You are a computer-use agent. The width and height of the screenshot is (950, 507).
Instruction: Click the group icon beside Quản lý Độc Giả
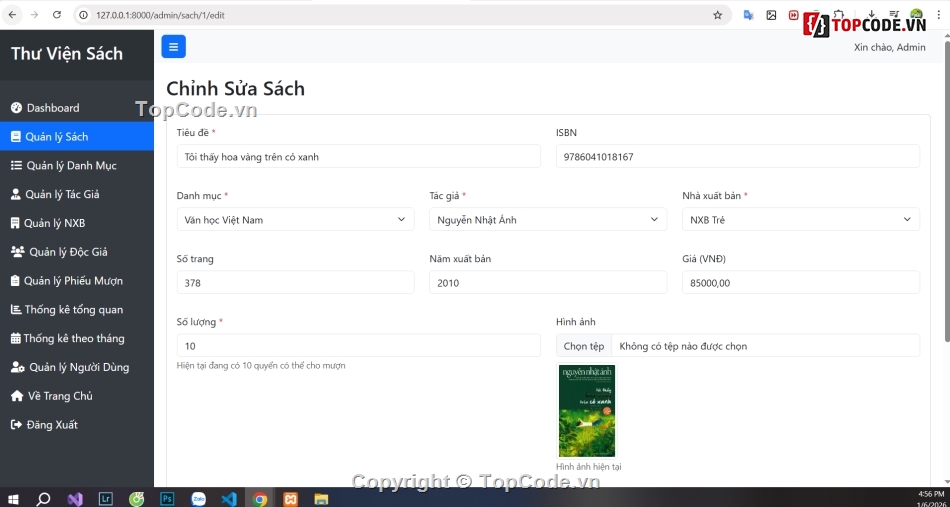(18, 252)
